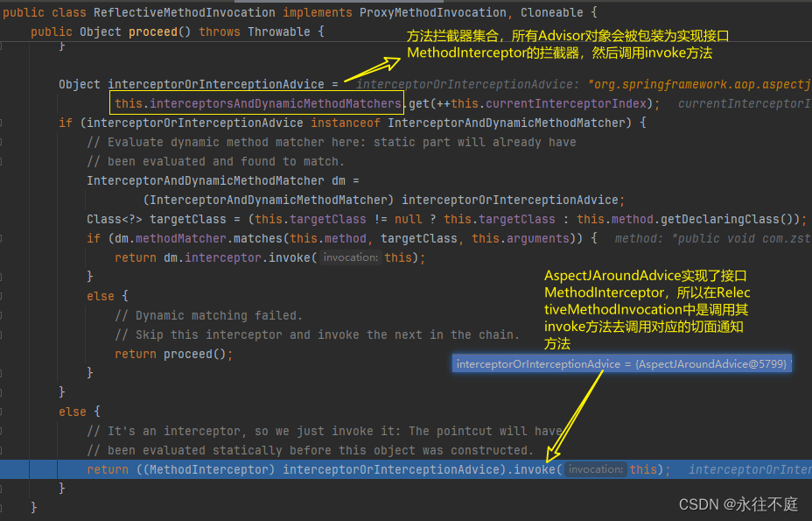Click the interceptorsAndDynamicMethodMatchers field
Image resolution: width=812 pixels, height=521 pixels.
click(x=276, y=103)
